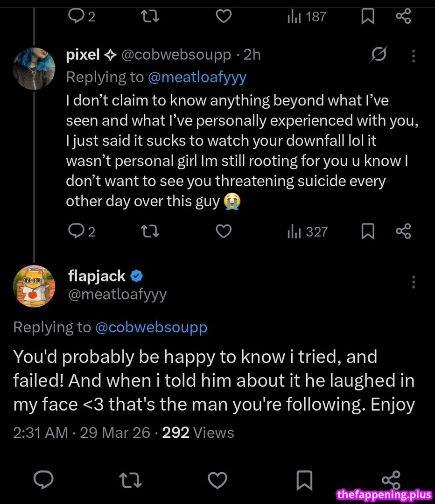Reply to flapjack's main tweet
The image size is (435, 504).
click(43, 480)
